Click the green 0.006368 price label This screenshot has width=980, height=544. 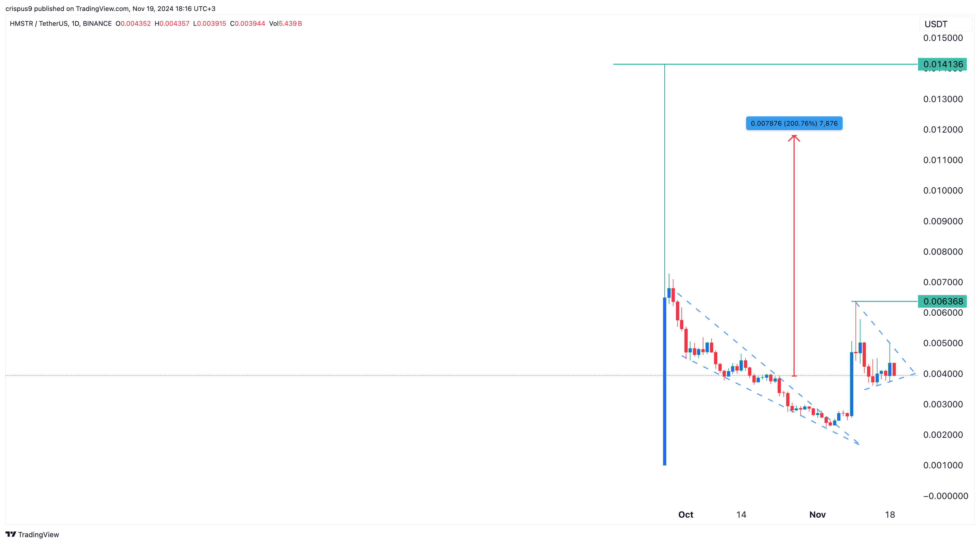(x=942, y=301)
